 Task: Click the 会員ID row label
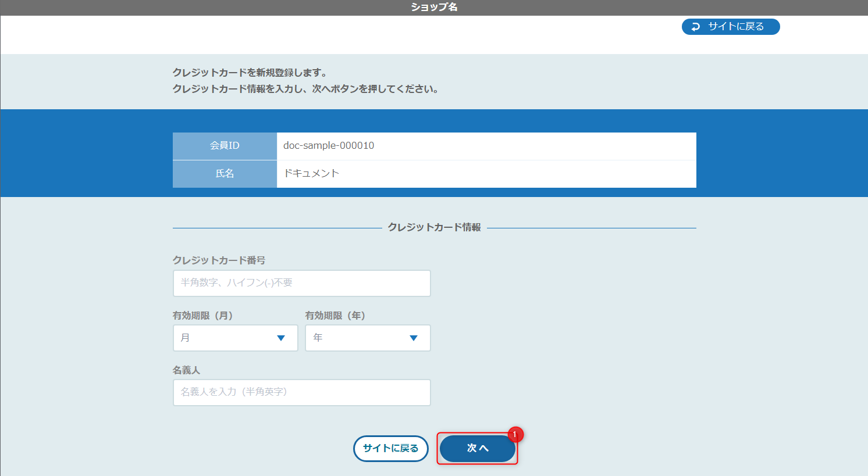point(224,146)
